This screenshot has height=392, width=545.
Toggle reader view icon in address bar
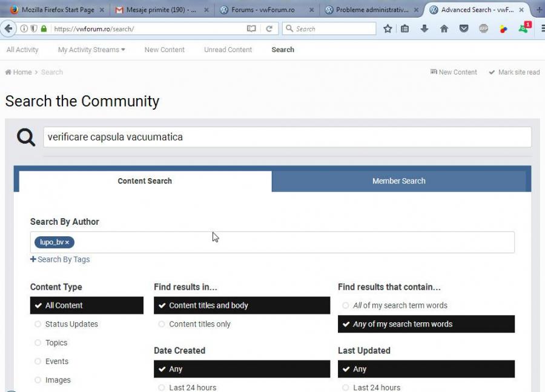pyautogui.click(x=251, y=28)
